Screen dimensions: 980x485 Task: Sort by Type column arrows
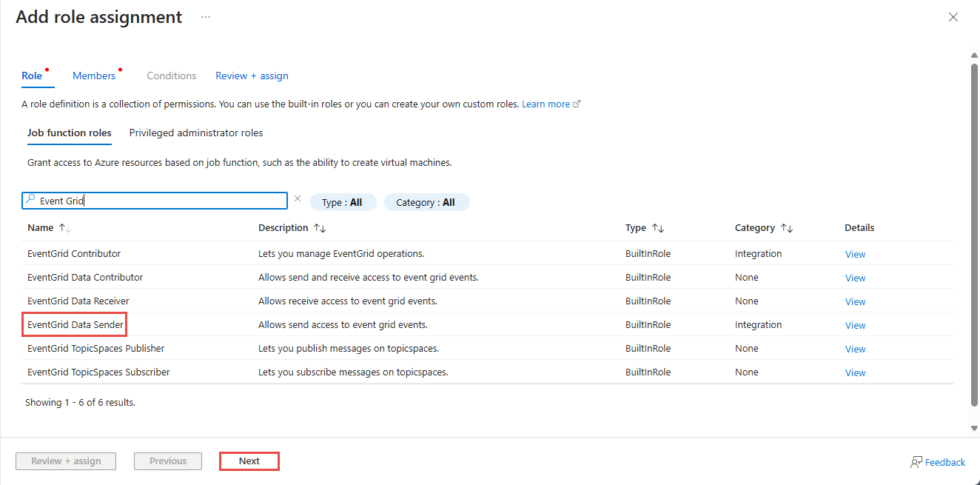pos(657,228)
